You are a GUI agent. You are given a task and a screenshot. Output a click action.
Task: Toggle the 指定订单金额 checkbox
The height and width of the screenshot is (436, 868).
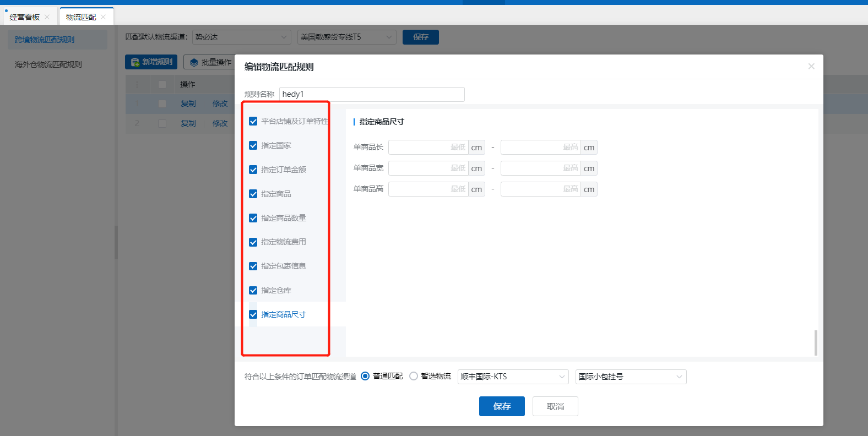[253, 170]
